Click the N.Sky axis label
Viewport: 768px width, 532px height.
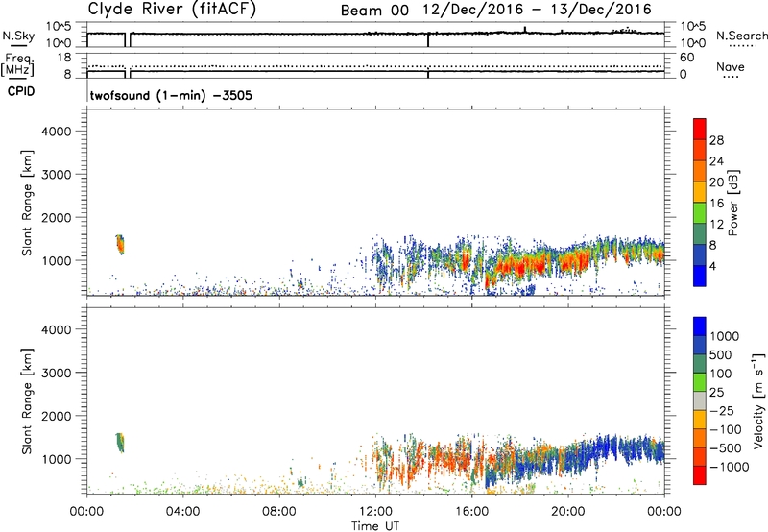coord(18,36)
